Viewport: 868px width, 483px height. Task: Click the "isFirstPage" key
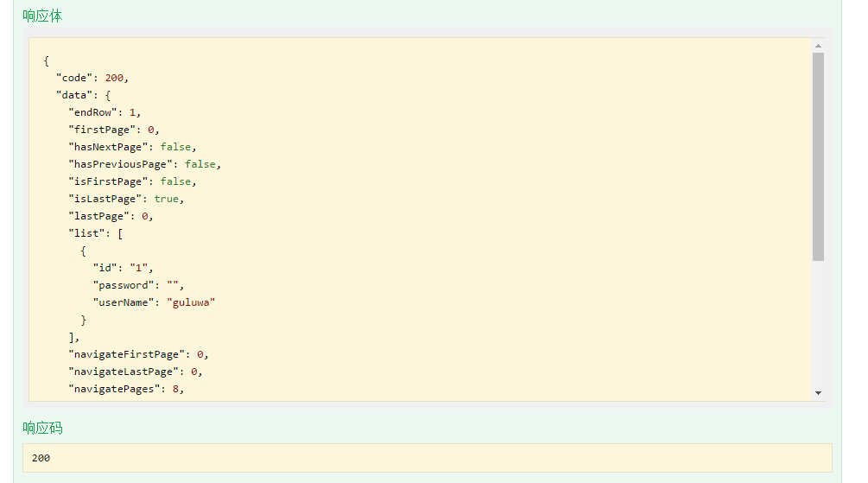pyautogui.click(x=108, y=181)
